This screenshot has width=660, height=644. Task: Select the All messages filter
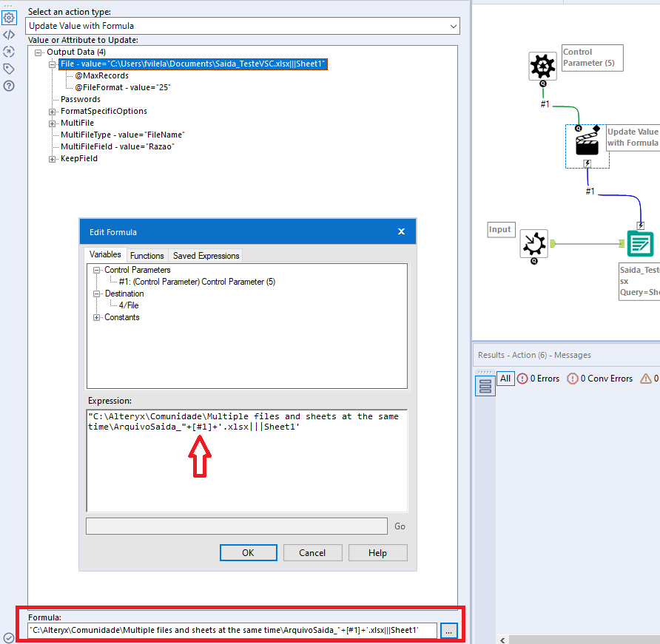[x=505, y=379]
